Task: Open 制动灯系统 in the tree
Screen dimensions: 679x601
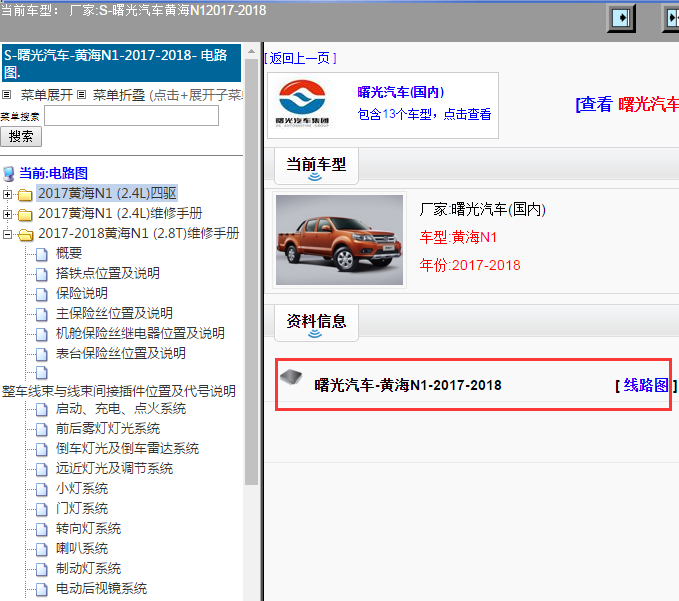Action: (x=88, y=568)
